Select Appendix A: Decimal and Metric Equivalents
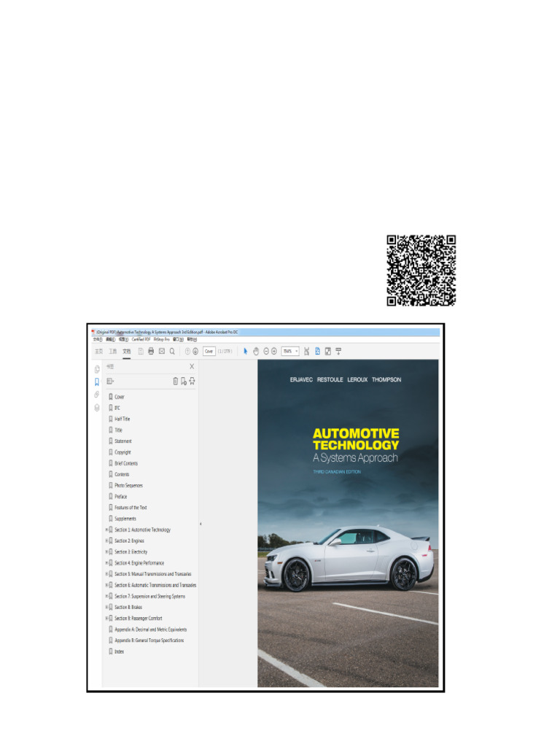Screen dimensions: 560x747 151,630
